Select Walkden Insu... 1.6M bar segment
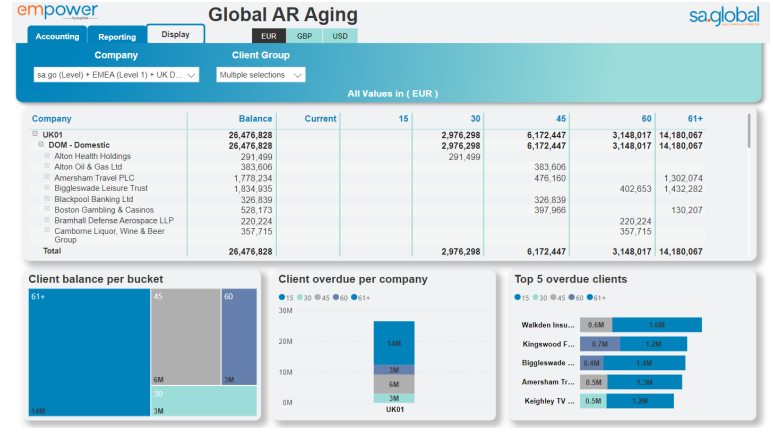 tap(657, 325)
